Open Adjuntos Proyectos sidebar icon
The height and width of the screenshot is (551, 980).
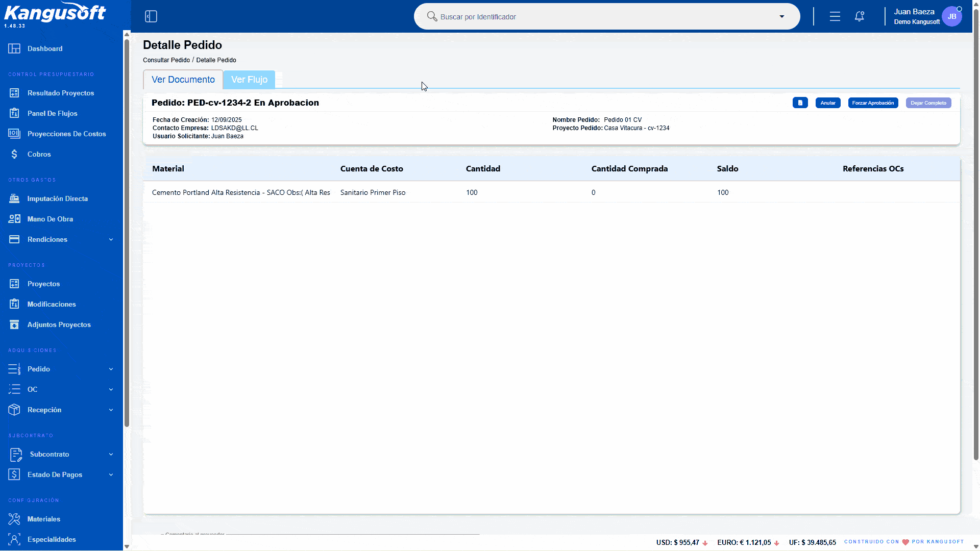click(14, 324)
